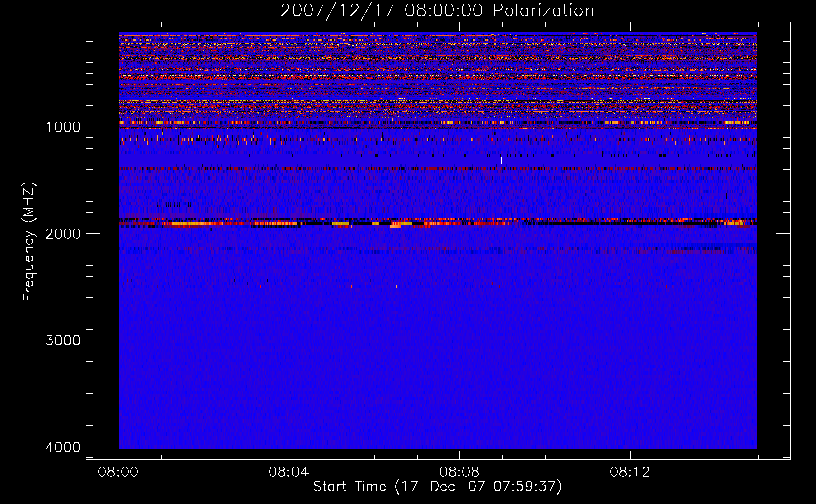Click the '4000' frequency tick label
This screenshot has height=504, width=816.
(63, 447)
